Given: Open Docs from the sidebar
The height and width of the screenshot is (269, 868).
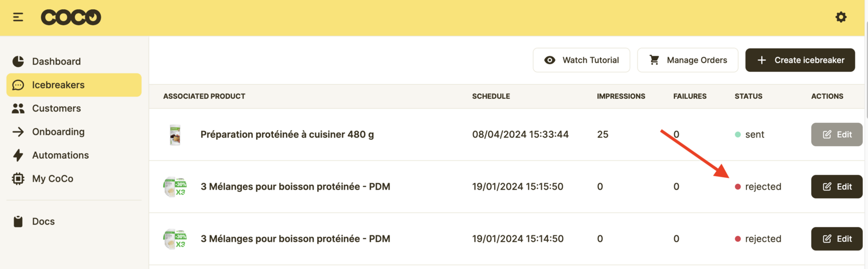Looking at the screenshot, I should (x=43, y=221).
